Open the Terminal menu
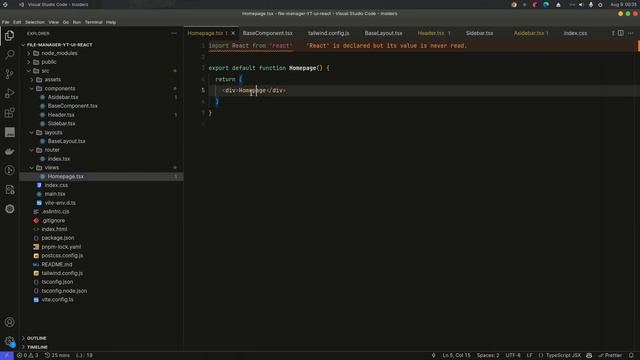640x360 pixels. coord(93,22)
